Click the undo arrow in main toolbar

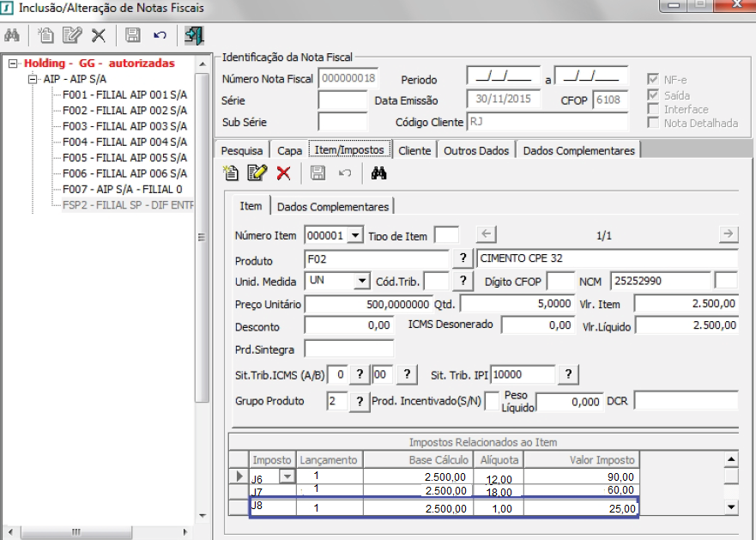(x=160, y=35)
